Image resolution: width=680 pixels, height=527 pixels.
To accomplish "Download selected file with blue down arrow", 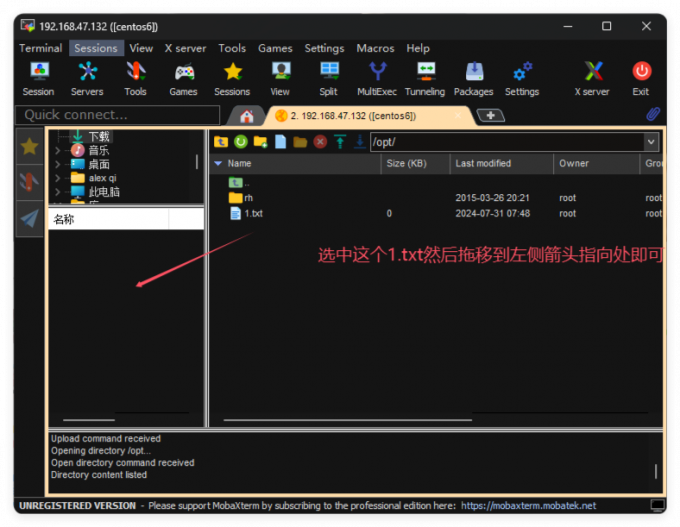I will pos(360,142).
